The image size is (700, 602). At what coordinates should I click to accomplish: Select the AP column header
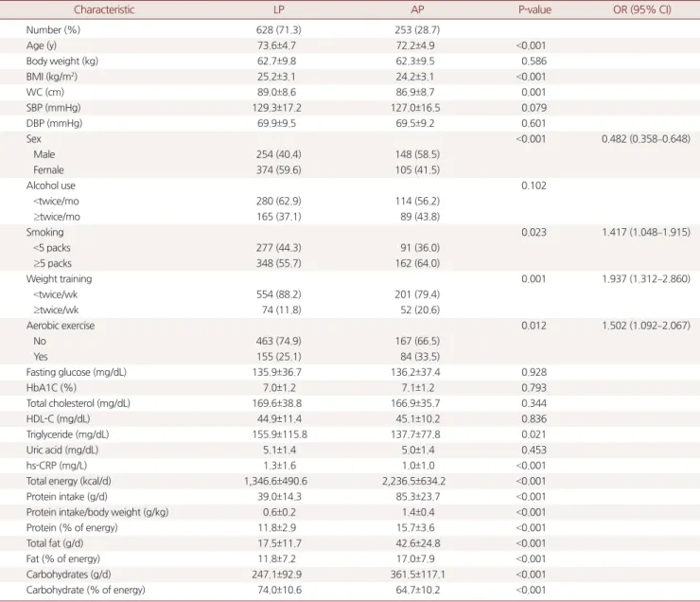click(417, 9)
